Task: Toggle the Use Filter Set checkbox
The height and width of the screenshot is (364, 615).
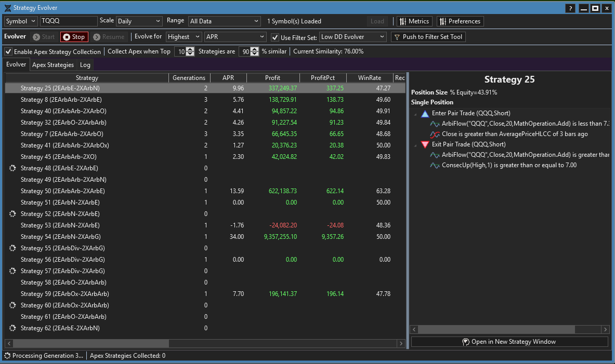Action: (276, 37)
